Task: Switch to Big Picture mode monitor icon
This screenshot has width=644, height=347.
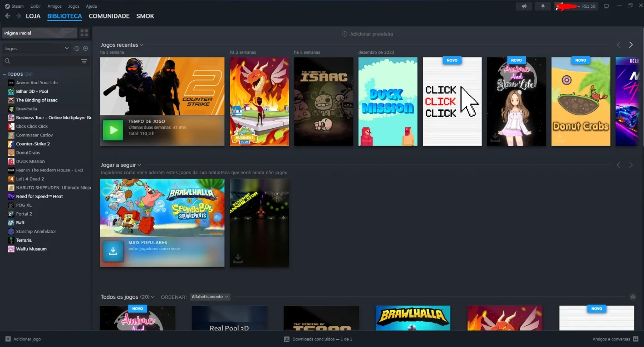Action: (x=606, y=6)
